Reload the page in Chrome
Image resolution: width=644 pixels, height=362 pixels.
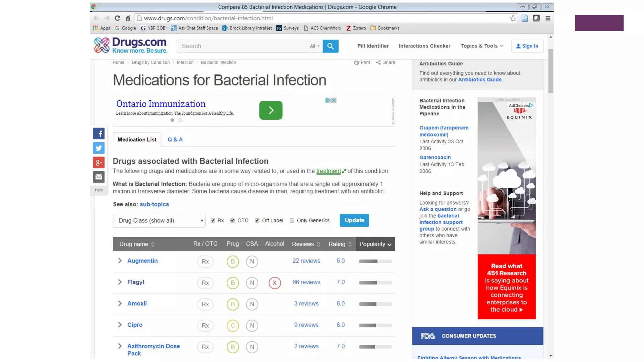coord(117,18)
